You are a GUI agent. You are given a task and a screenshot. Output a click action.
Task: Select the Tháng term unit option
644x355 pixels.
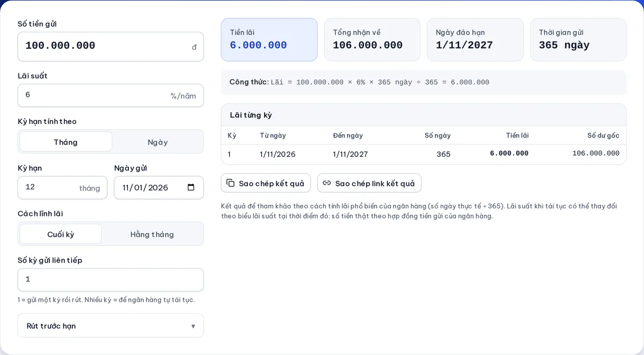point(66,142)
